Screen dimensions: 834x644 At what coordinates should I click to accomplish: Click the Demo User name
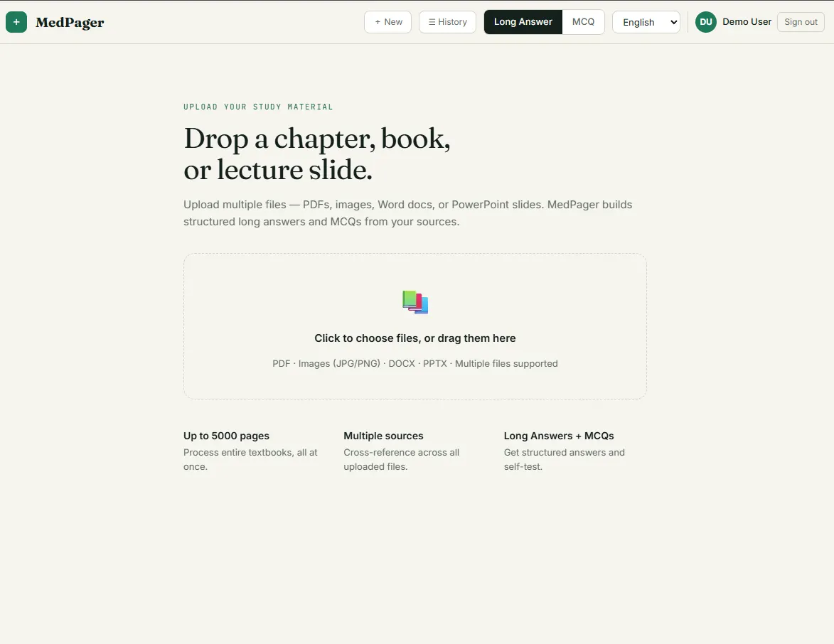[x=747, y=22]
